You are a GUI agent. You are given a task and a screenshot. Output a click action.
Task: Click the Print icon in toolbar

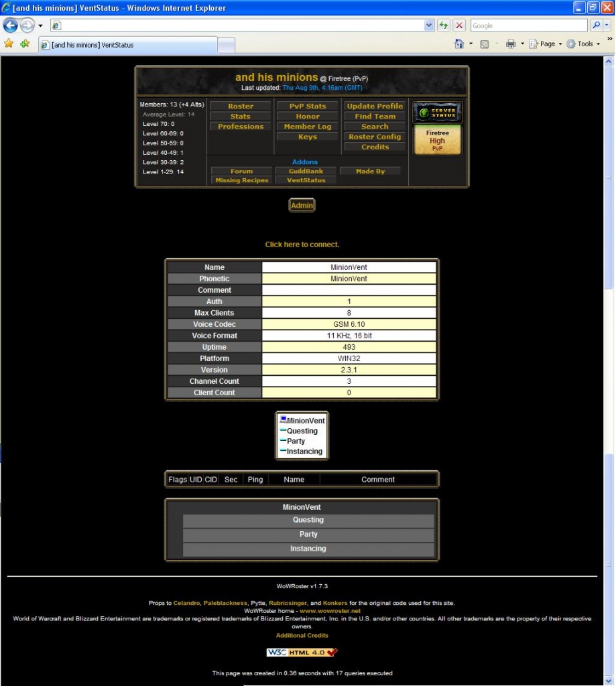pyautogui.click(x=511, y=44)
